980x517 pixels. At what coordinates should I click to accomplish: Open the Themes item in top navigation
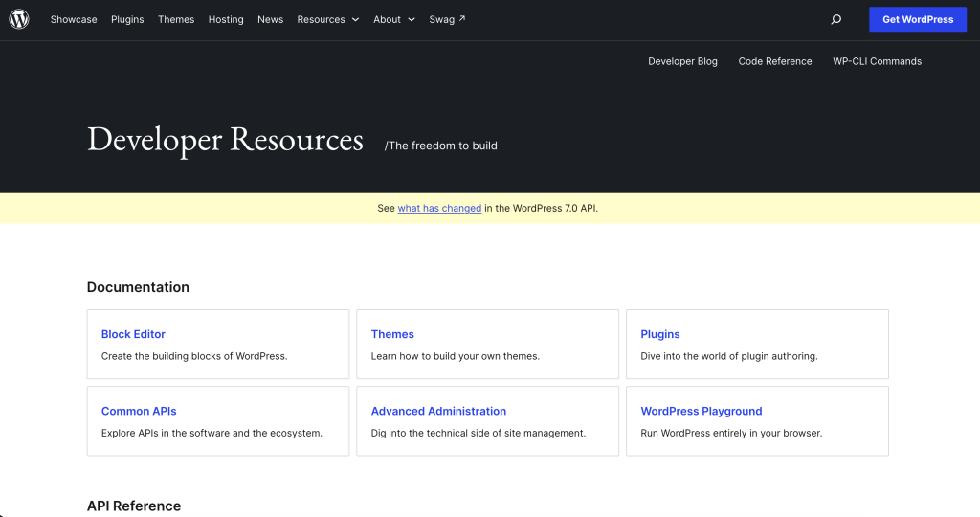176,19
